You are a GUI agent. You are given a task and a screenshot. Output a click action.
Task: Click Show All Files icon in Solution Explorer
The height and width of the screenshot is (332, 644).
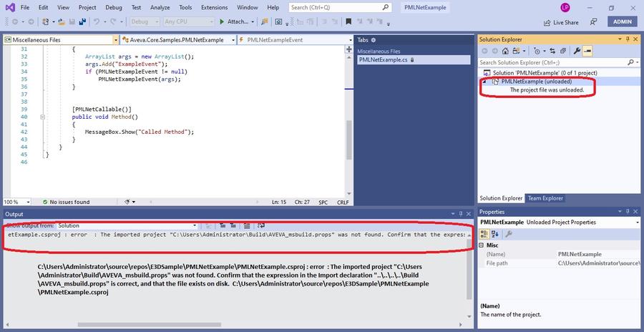pos(563,51)
